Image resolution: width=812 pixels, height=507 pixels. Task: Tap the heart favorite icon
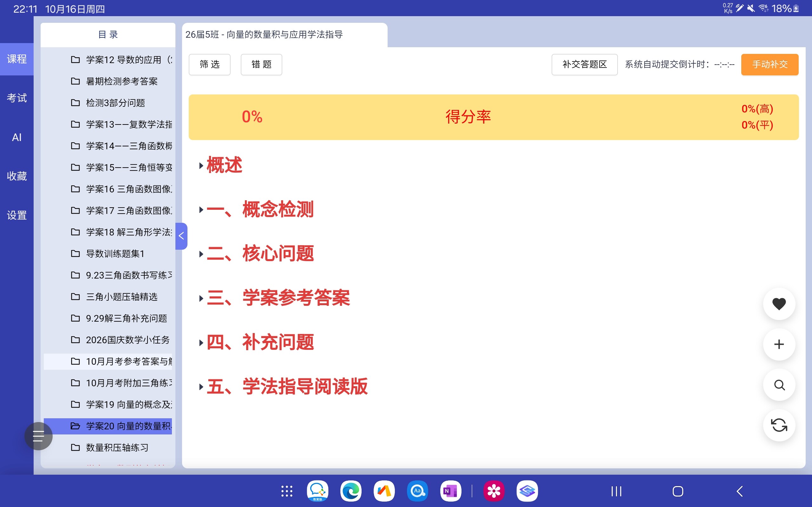click(x=779, y=304)
